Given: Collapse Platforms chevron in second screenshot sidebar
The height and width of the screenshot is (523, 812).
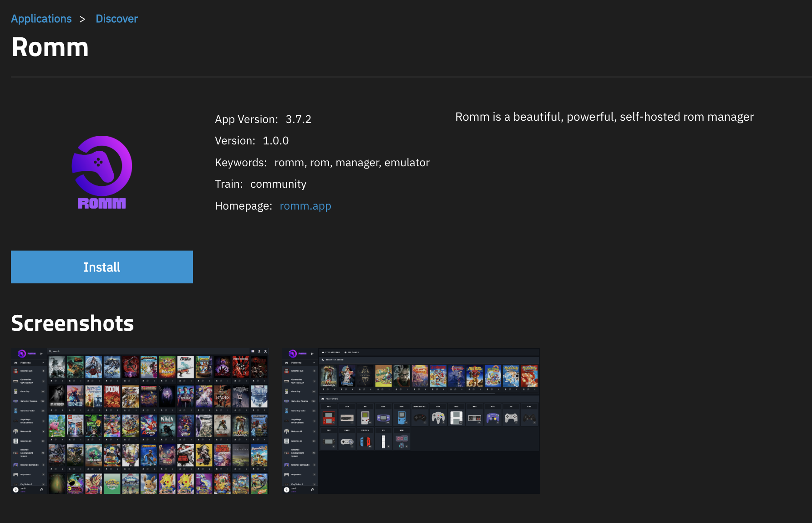Looking at the screenshot, I should [x=314, y=363].
